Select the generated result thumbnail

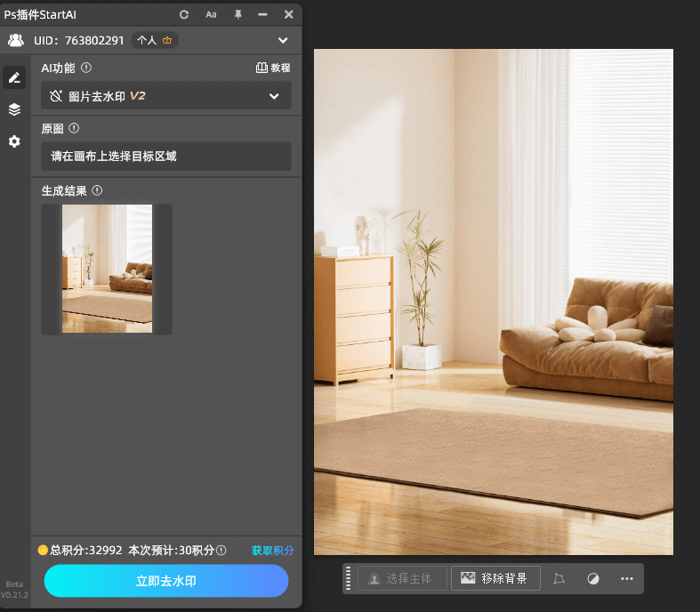pos(107,269)
